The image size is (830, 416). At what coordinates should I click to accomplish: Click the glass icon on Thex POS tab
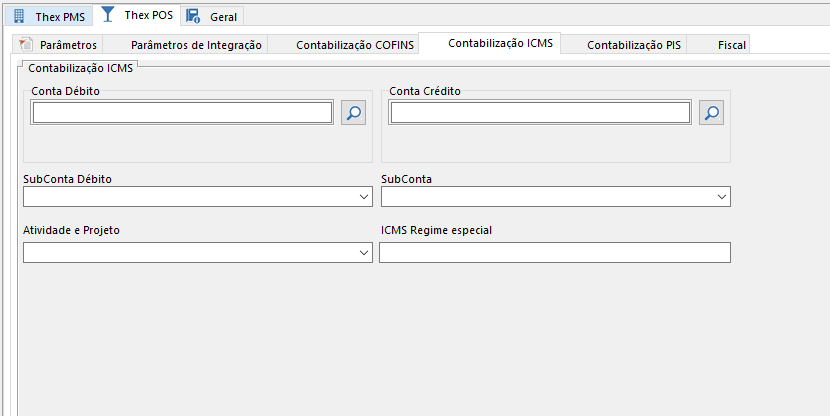108,15
